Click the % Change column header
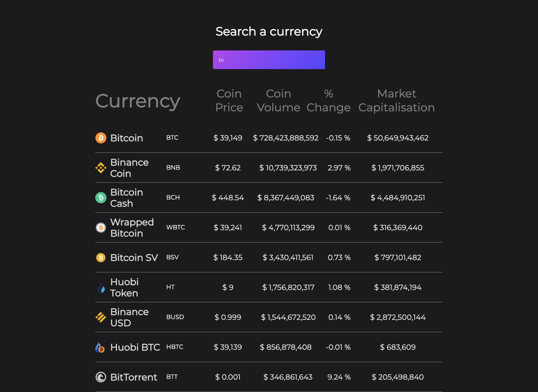Screen dimensions: 538x392 [328, 100]
